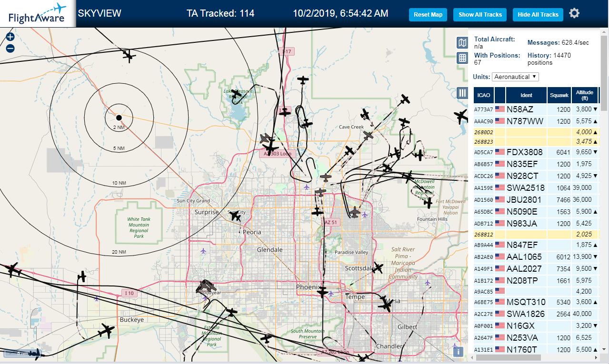Select the row with ICAO 268812
The width and height of the screenshot is (609, 364).
click(x=536, y=234)
